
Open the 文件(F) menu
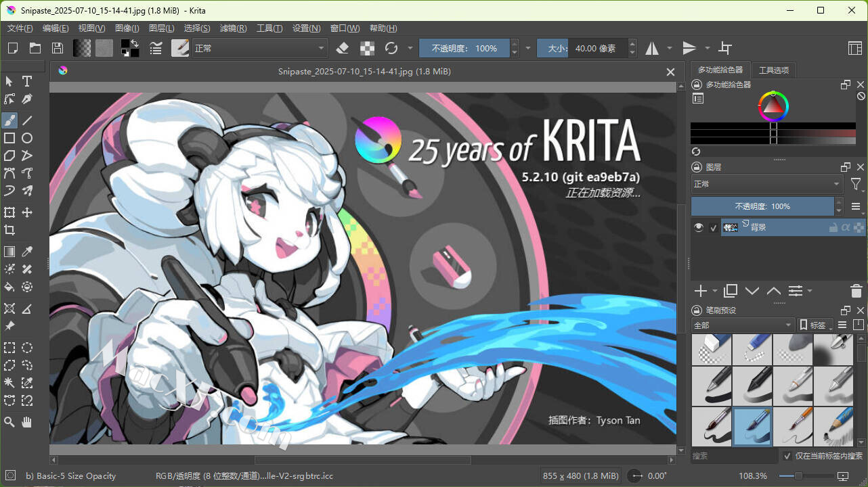pos(20,28)
